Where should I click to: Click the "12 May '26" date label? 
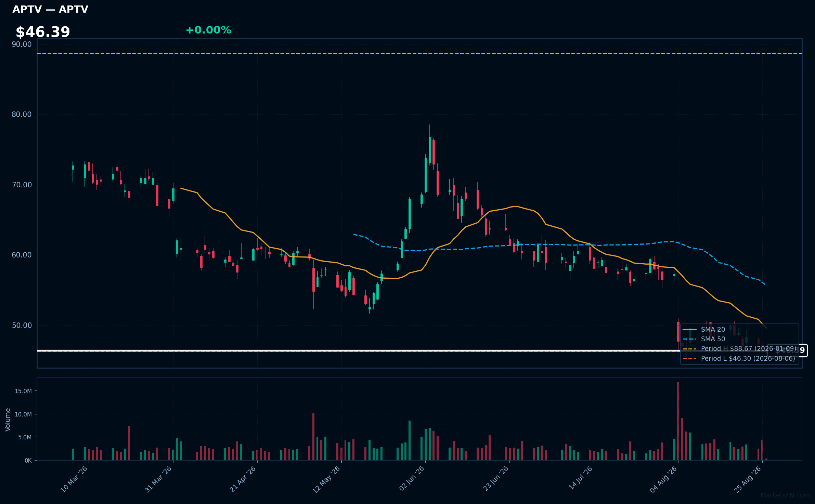327,479
